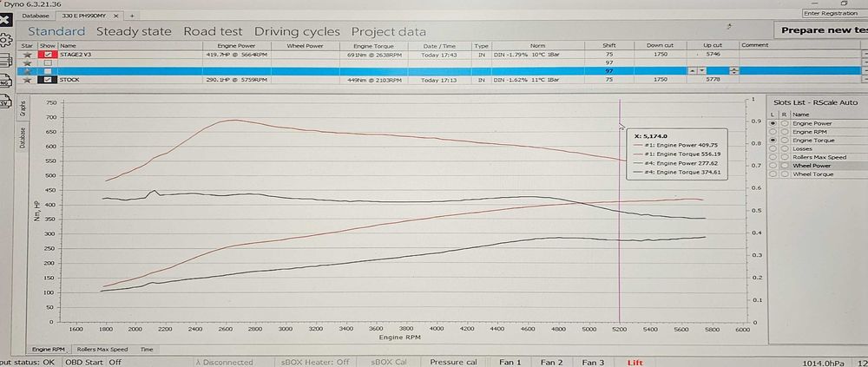Open the Standard test mode
Viewport: 868px width, 367px height.
pyautogui.click(x=56, y=31)
